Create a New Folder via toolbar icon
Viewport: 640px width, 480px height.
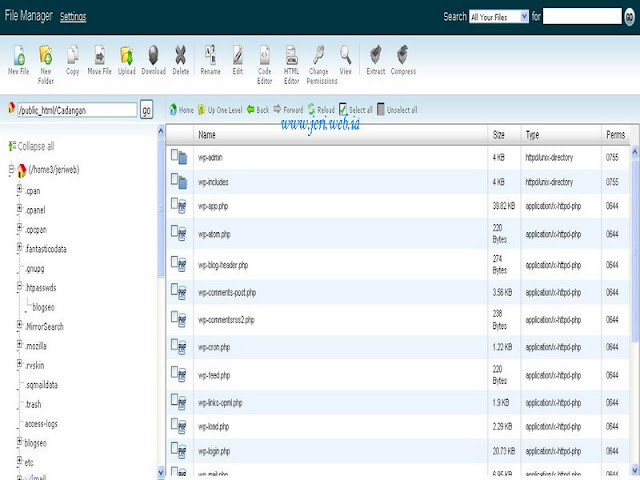coord(46,56)
